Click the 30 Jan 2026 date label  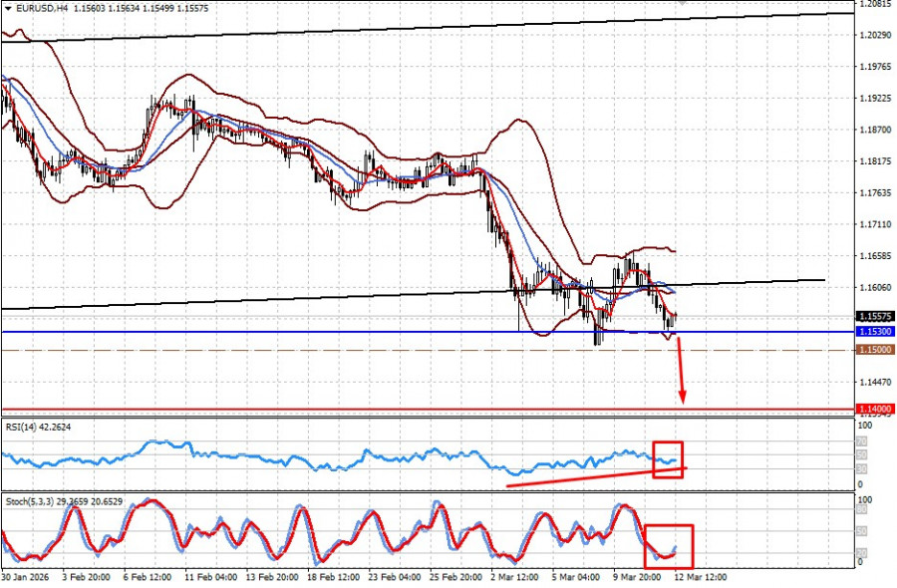[x=26, y=577]
